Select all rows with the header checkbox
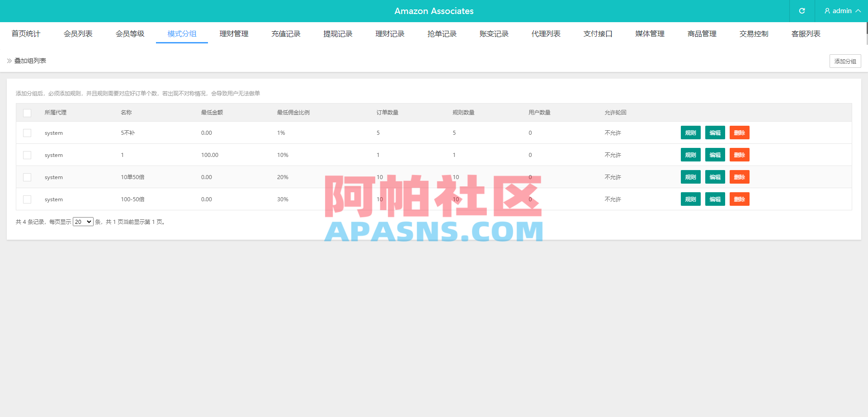 pos(27,112)
